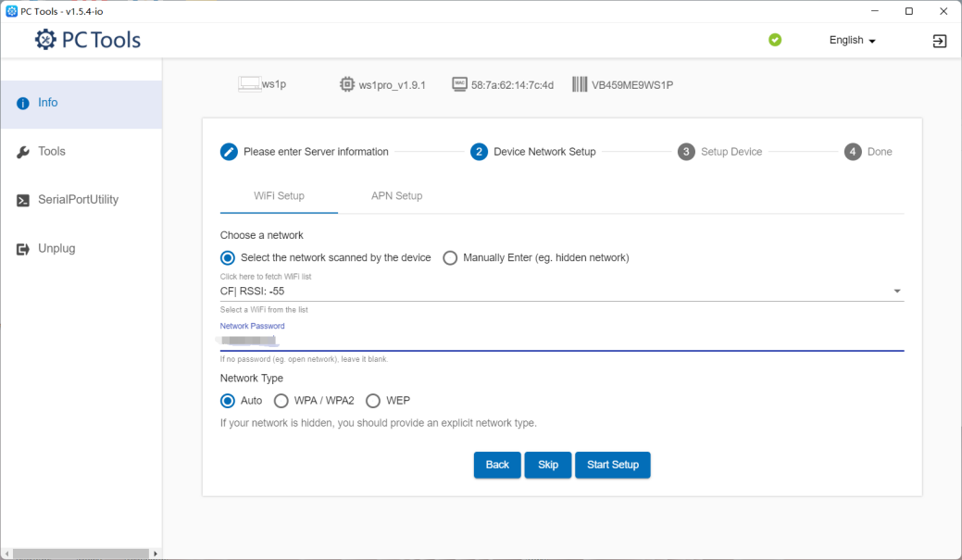Click the Tools wrench icon

(23, 152)
